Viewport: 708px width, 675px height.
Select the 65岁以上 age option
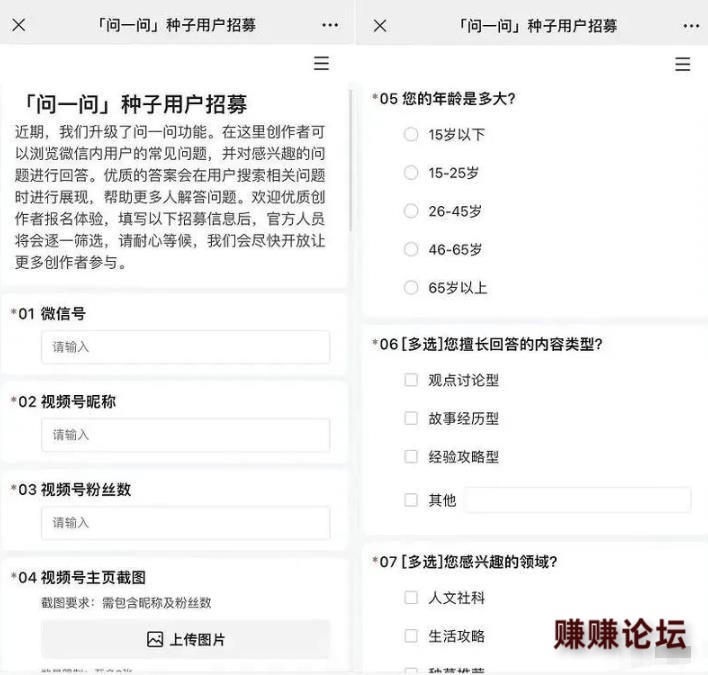[411, 288]
